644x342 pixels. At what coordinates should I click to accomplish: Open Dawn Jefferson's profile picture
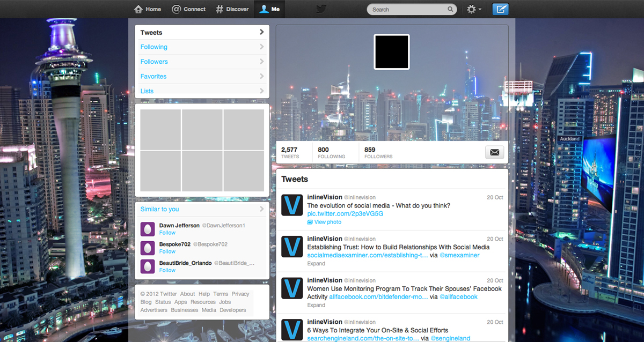(x=147, y=229)
